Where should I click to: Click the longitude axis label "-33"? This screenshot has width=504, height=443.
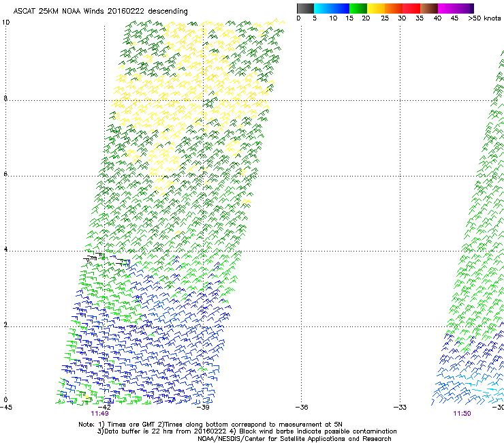point(400,408)
